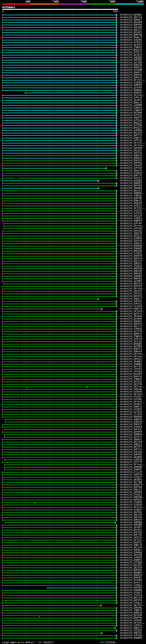Screen dimensions: 146x644
Task: Select the UniRef100_A5AQW5 label
Action: [x=131, y=188]
